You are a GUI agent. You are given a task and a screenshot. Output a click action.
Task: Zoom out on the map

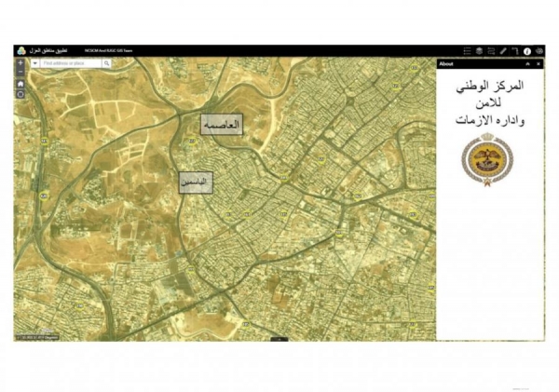(x=20, y=73)
